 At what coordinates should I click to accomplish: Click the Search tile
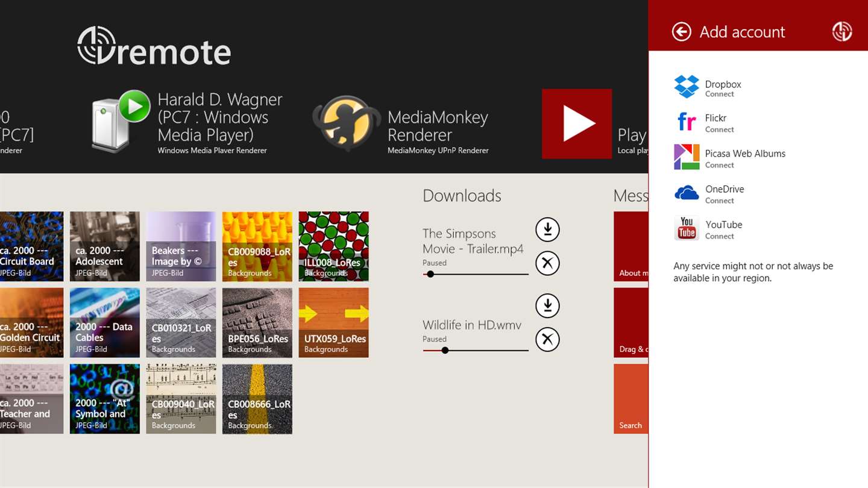(631, 399)
